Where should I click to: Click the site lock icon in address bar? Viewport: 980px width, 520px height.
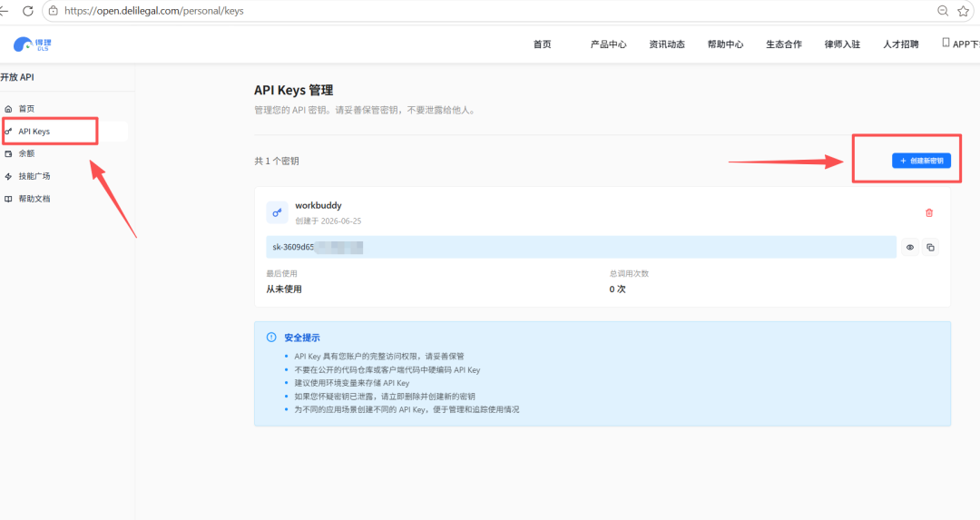pos(54,11)
